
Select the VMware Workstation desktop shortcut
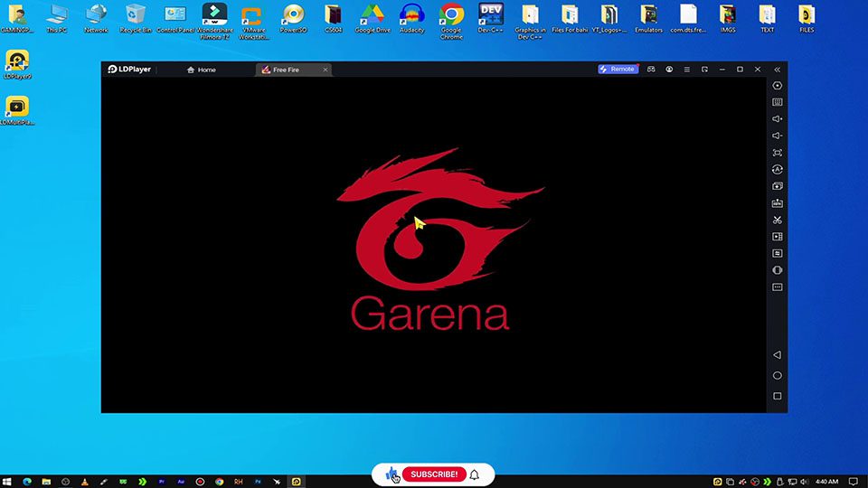point(253,22)
